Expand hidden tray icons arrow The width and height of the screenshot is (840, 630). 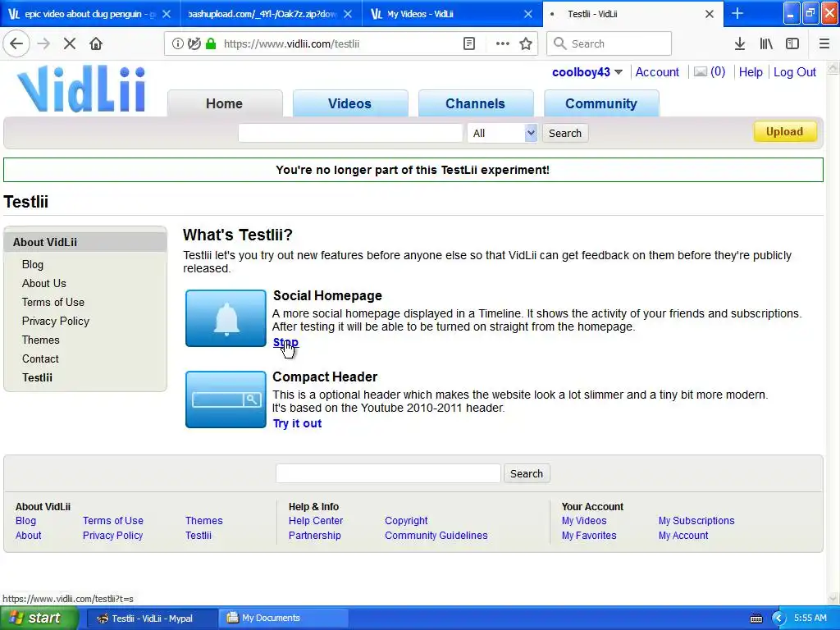[778, 619]
